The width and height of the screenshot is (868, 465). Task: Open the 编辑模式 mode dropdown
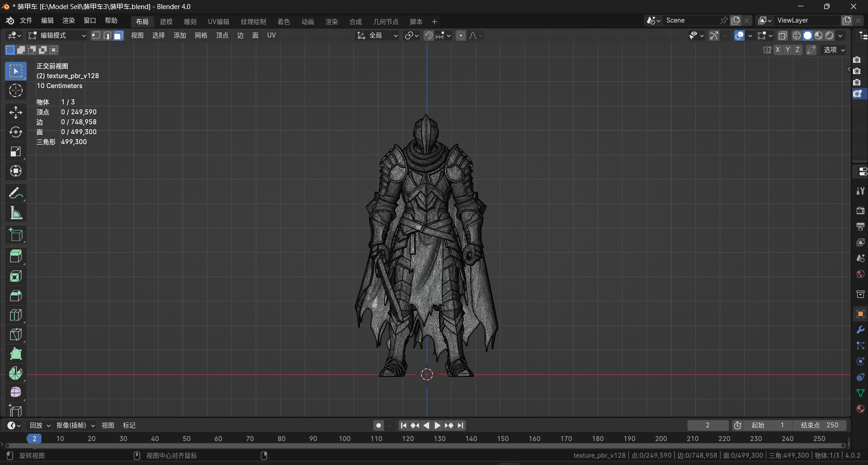click(x=57, y=35)
